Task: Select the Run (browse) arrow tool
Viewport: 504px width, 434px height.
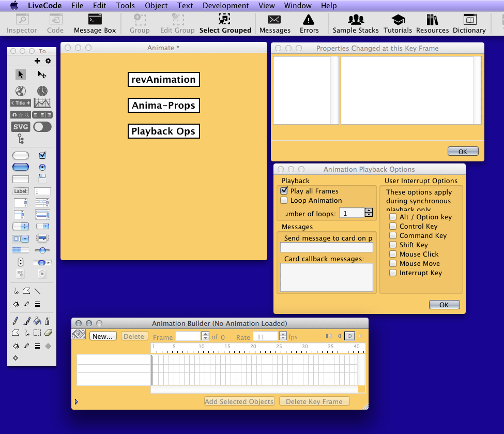Action: coord(21,74)
